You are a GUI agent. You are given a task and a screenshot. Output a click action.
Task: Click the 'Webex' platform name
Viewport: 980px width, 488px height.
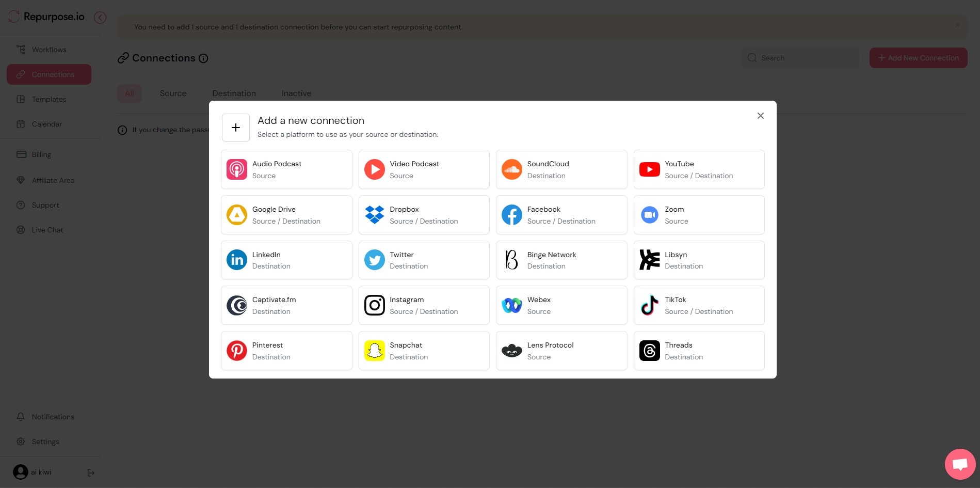(x=539, y=300)
